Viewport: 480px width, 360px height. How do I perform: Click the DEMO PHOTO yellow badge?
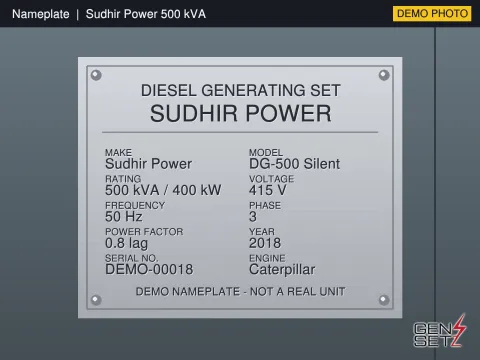432,14
